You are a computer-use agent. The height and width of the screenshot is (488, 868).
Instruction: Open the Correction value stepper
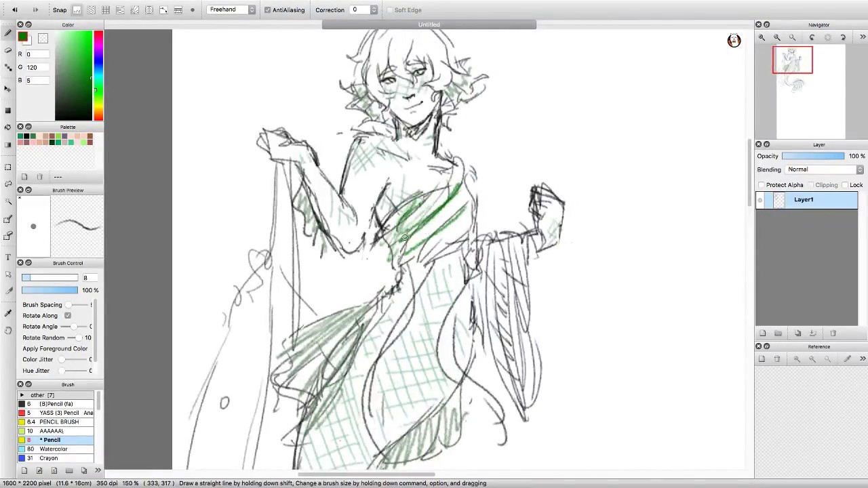point(372,9)
